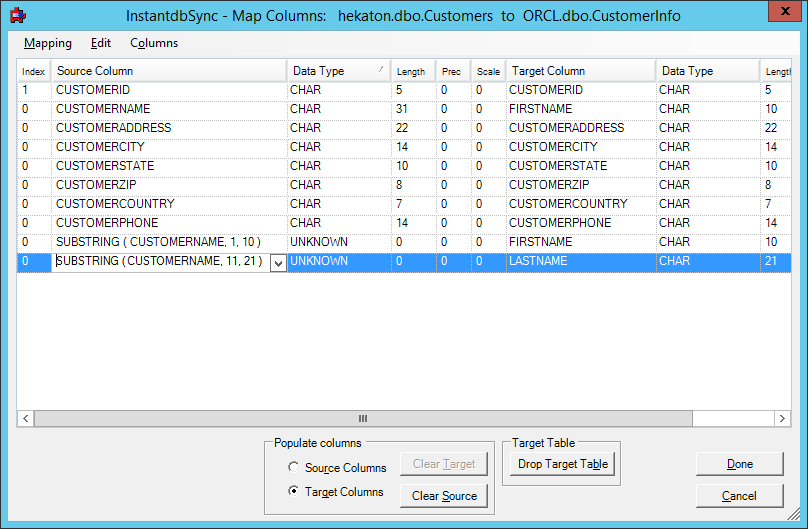Close the Map Columns window
This screenshot has width=808, height=529.
[785, 11]
